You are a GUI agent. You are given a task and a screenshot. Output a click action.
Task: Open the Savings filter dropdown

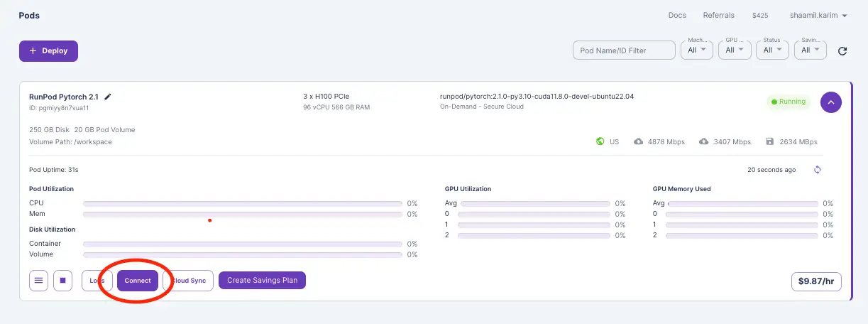tap(810, 50)
